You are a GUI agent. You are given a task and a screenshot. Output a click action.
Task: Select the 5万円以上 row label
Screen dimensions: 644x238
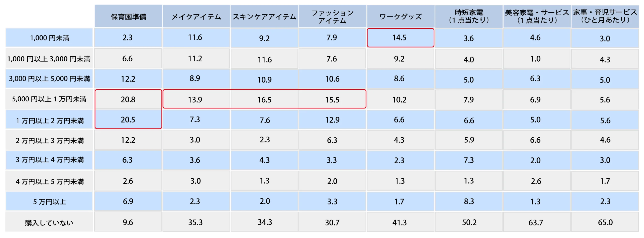coord(49,202)
